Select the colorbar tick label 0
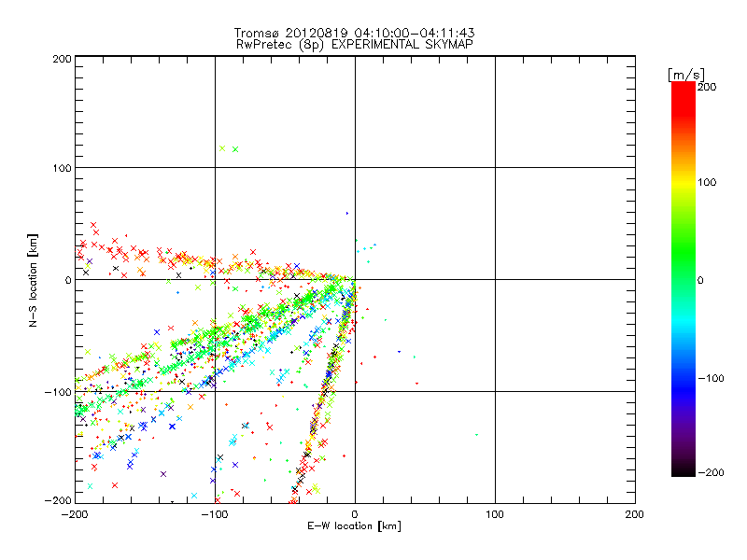This screenshot has height=560, width=747. [702, 280]
